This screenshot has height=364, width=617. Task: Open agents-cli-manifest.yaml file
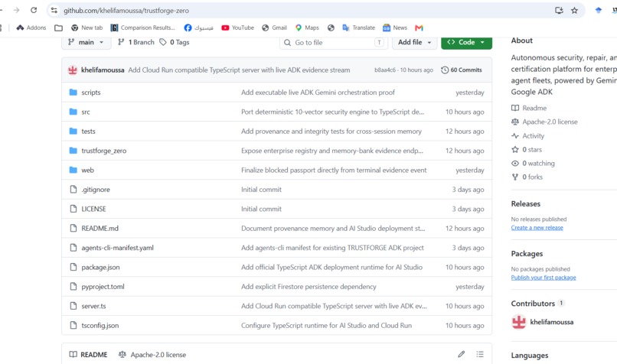[118, 248]
